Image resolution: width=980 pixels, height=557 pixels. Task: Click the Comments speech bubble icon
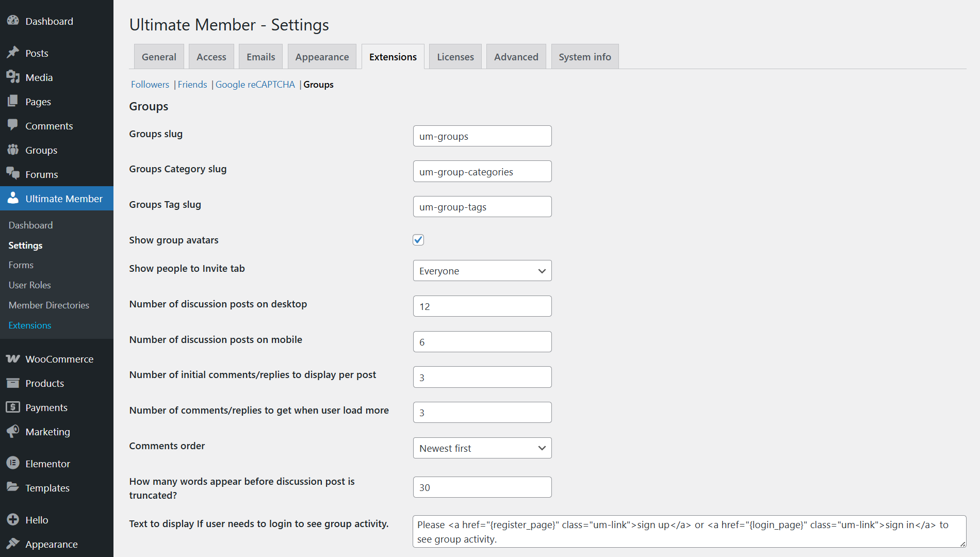[13, 125]
